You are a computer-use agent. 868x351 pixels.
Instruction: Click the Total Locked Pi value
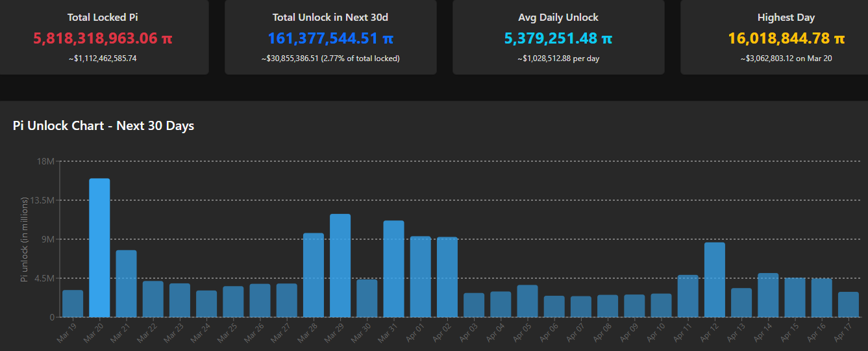point(103,38)
